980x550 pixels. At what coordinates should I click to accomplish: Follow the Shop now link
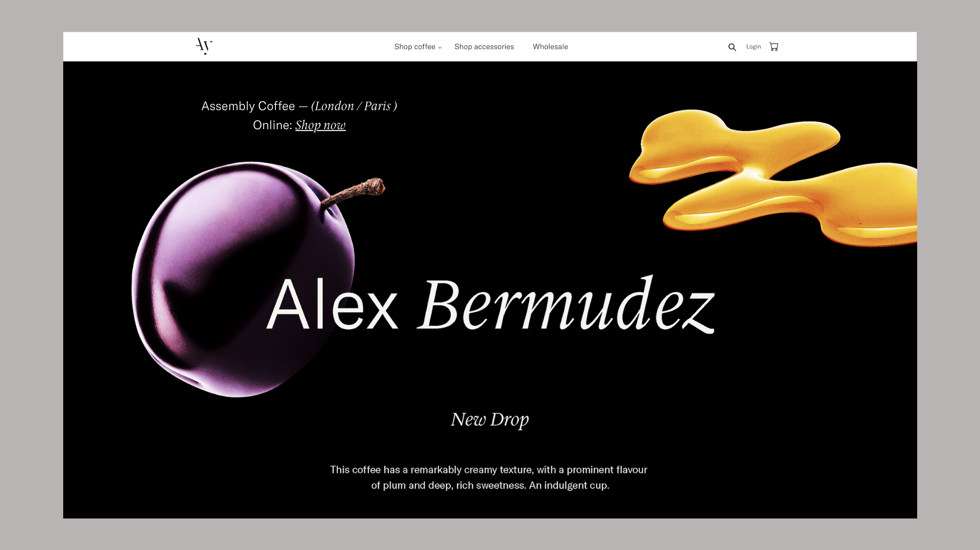click(x=320, y=125)
